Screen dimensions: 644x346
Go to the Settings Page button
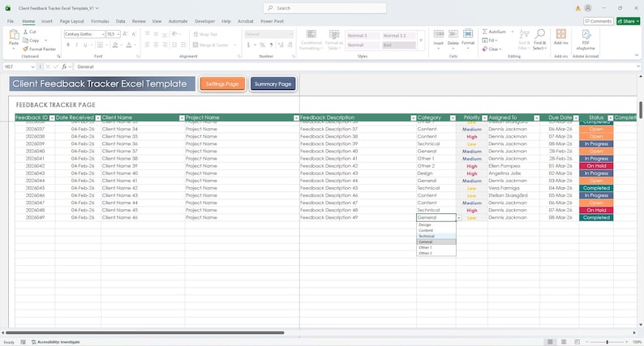(x=222, y=83)
